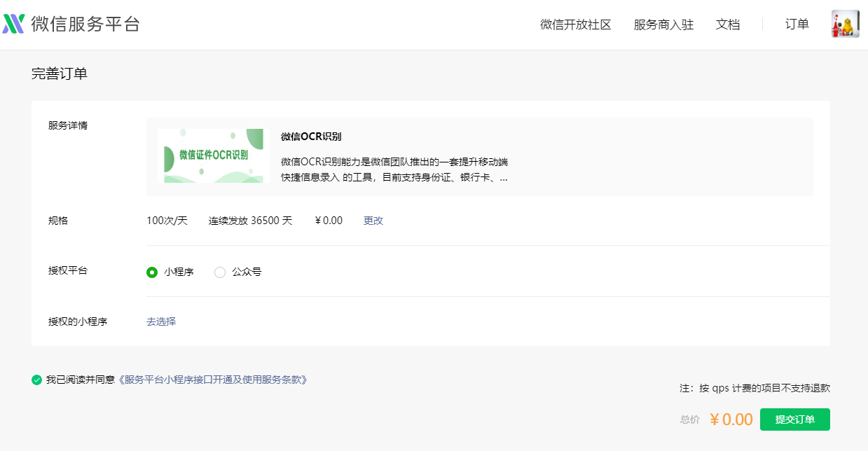Click the WeChat service platform logo icon
The image size is (868, 451).
14,24
